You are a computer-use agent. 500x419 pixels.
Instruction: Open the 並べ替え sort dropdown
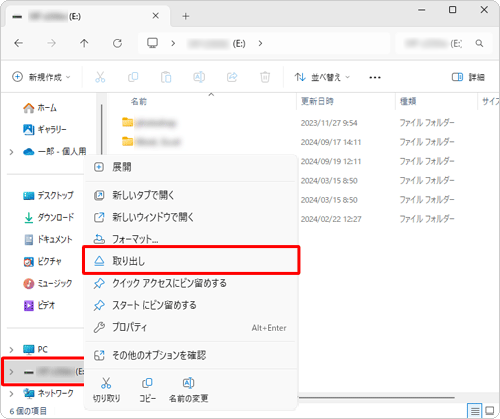322,77
